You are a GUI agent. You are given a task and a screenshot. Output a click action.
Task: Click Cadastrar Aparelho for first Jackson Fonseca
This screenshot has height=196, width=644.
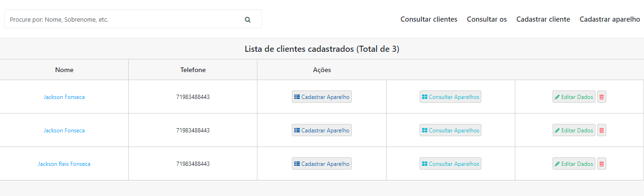click(322, 97)
